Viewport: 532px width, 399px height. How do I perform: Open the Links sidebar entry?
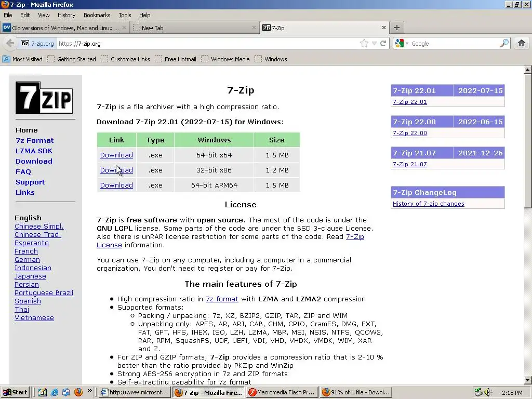pos(25,192)
